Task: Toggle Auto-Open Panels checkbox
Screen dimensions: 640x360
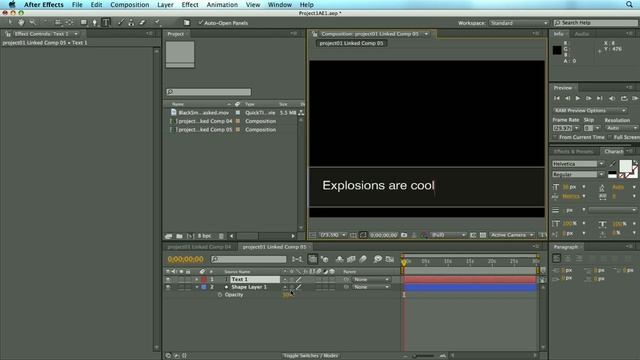Action: click(x=200, y=23)
